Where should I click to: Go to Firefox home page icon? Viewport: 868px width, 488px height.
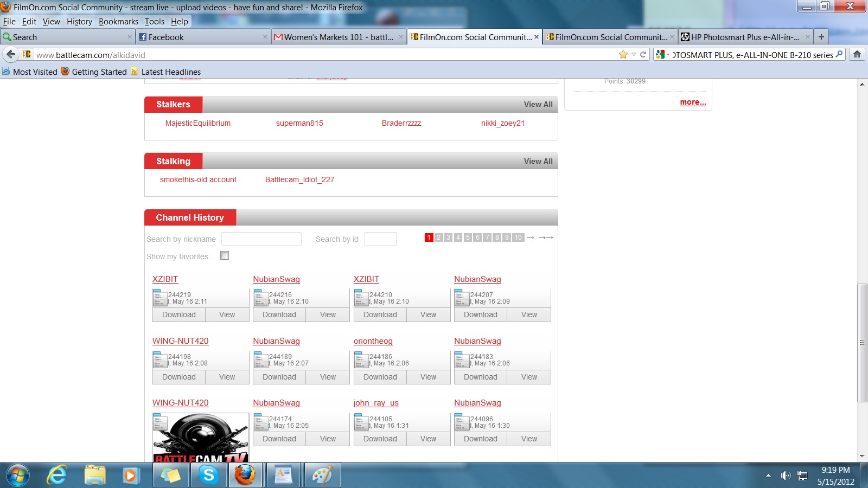tap(857, 54)
